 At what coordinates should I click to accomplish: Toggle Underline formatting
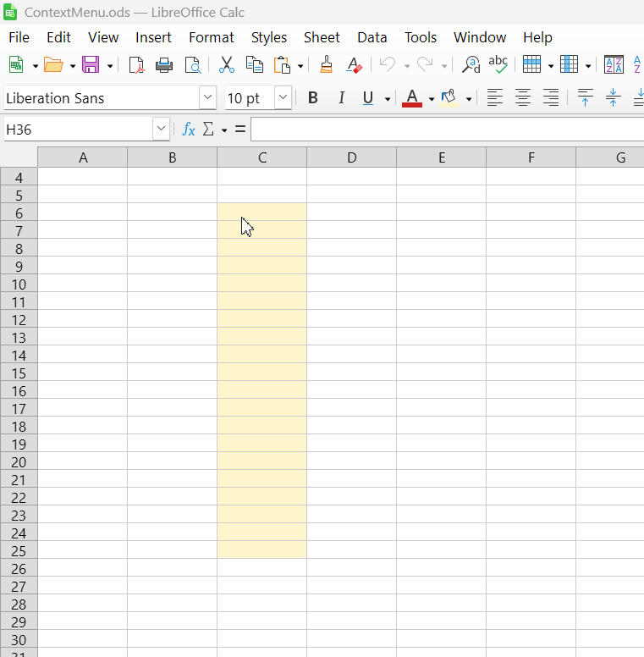pos(367,98)
